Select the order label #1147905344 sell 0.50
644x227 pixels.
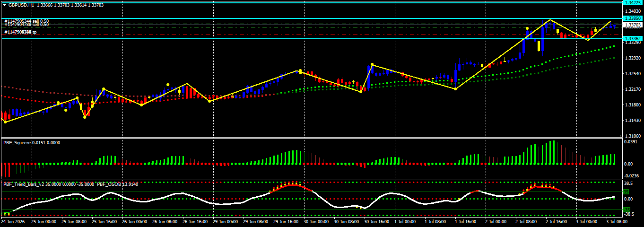26,21
